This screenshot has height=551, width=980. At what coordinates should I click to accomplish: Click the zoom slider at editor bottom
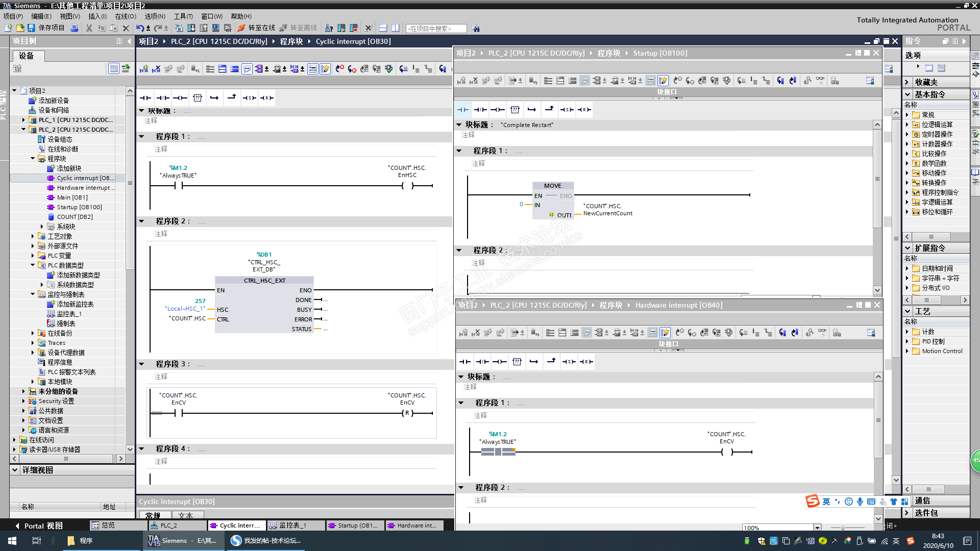point(843,528)
